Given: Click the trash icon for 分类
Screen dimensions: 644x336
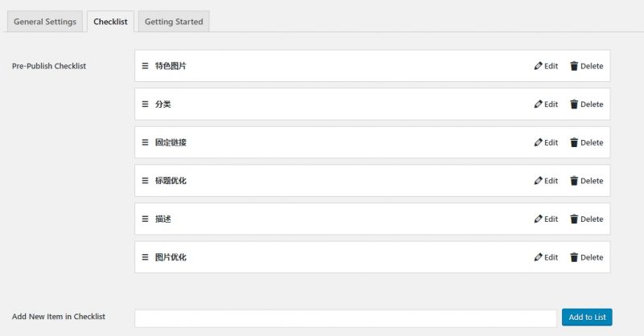Looking at the screenshot, I should point(574,104).
